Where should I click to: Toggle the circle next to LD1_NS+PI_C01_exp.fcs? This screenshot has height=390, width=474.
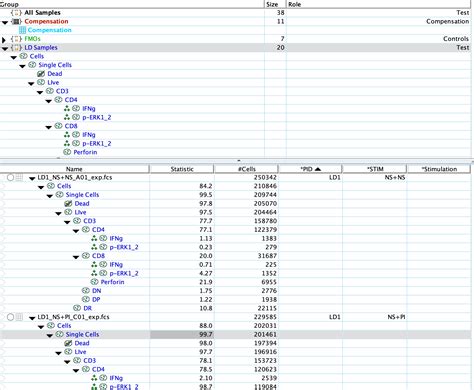pos(10,317)
